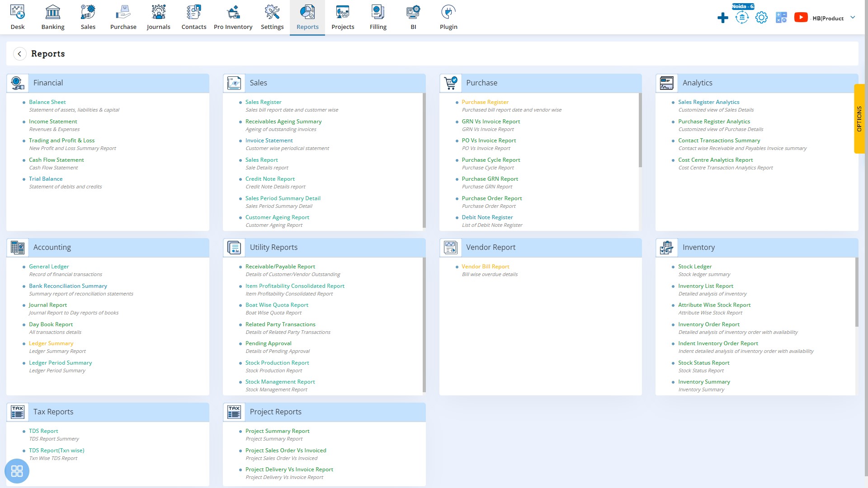Click the back arrow navigation button

point(20,54)
